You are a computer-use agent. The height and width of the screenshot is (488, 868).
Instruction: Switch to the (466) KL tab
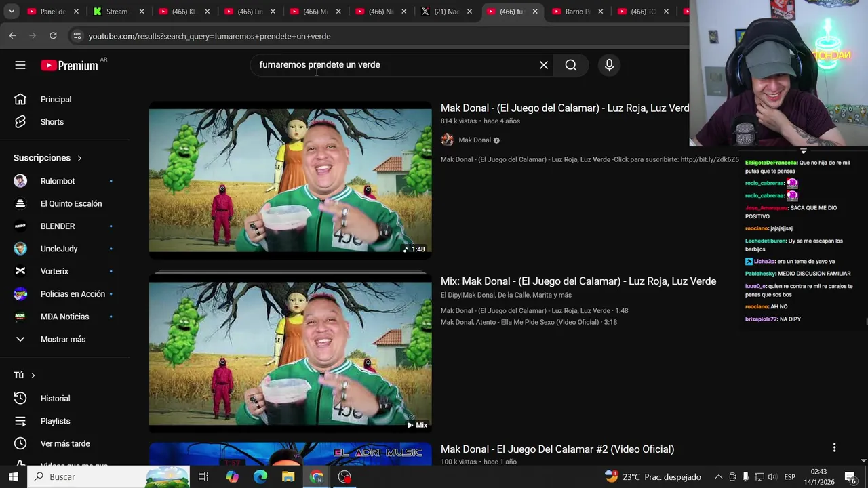pyautogui.click(x=183, y=12)
